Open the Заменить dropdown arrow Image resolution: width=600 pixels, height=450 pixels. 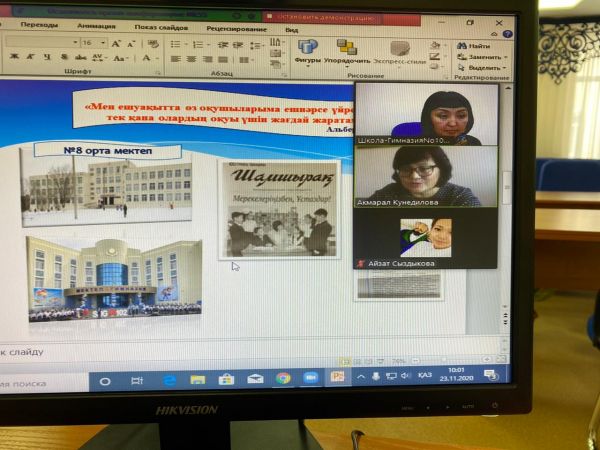pyautogui.click(x=507, y=57)
